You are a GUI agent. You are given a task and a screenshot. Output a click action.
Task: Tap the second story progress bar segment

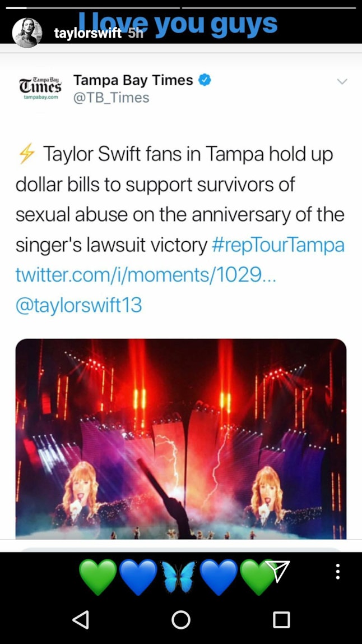(x=269, y=8)
